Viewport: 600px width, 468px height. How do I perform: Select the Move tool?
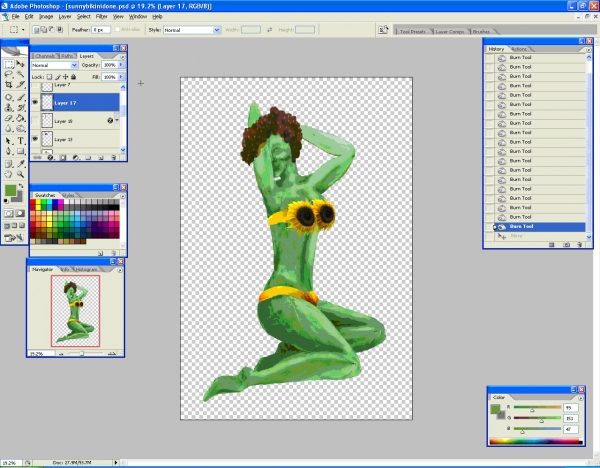pos(21,64)
